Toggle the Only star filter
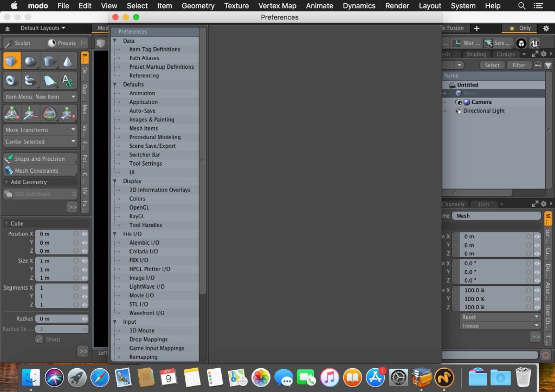Screen dimensions: 555x392 pos(520,28)
